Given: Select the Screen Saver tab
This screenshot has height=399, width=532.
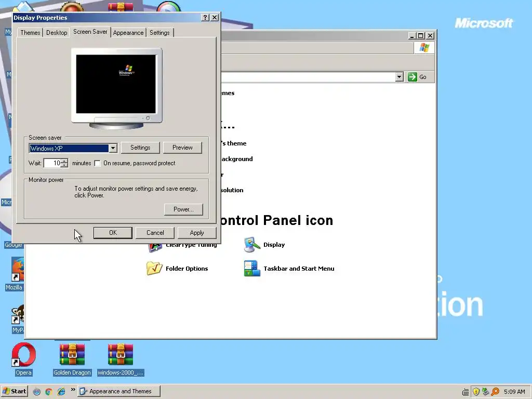Looking at the screenshot, I should (x=90, y=32).
